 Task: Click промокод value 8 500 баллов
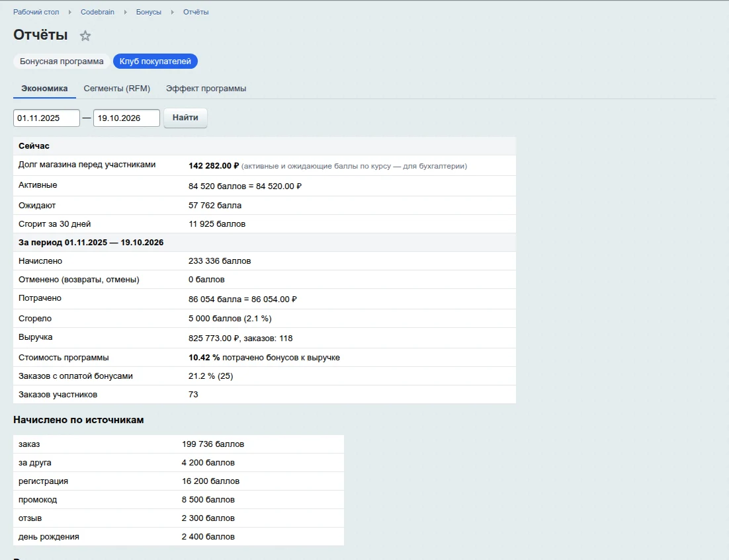click(x=208, y=500)
